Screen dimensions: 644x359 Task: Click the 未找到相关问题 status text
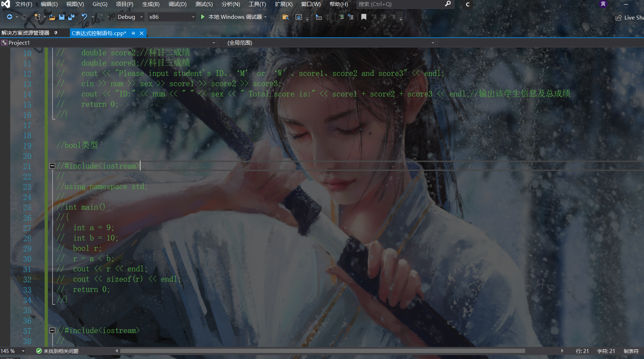61,351
